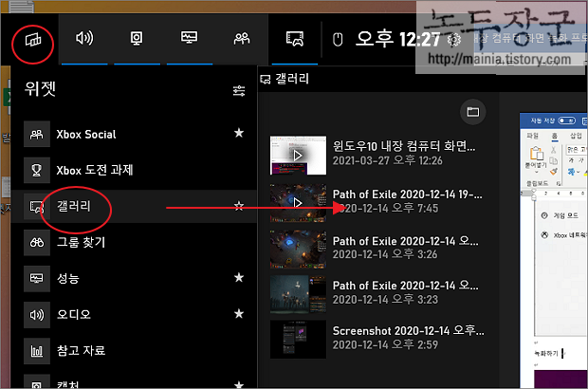Open the Path of Exile 오후 3:26 thumbnail
Image resolution: width=588 pixels, height=389 pixels.
pos(298,249)
